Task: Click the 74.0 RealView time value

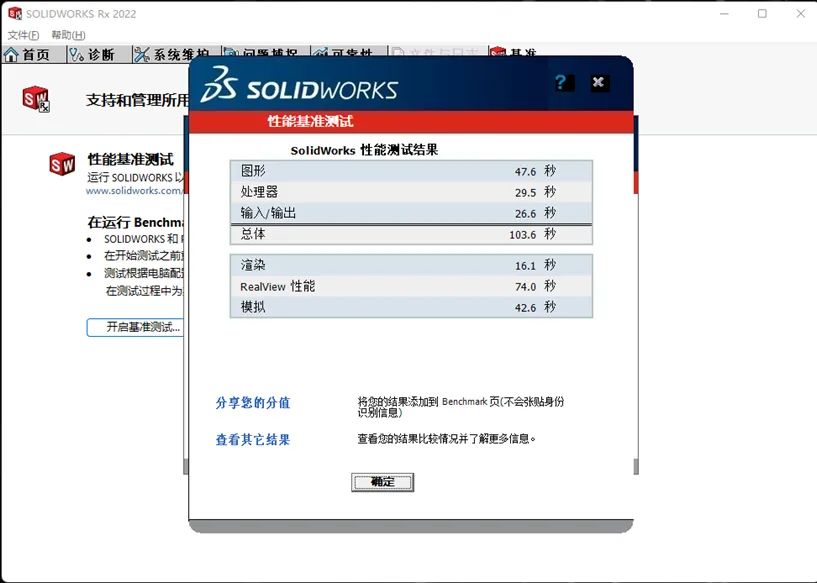Action: (x=525, y=287)
